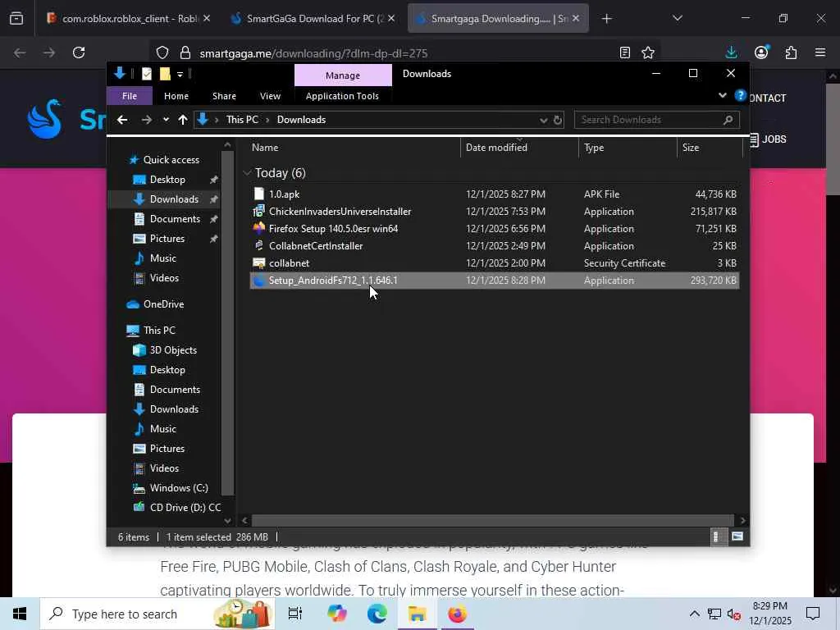Open Firefox hamburger application menu
The width and height of the screenshot is (840, 630).
(x=820, y=52)
